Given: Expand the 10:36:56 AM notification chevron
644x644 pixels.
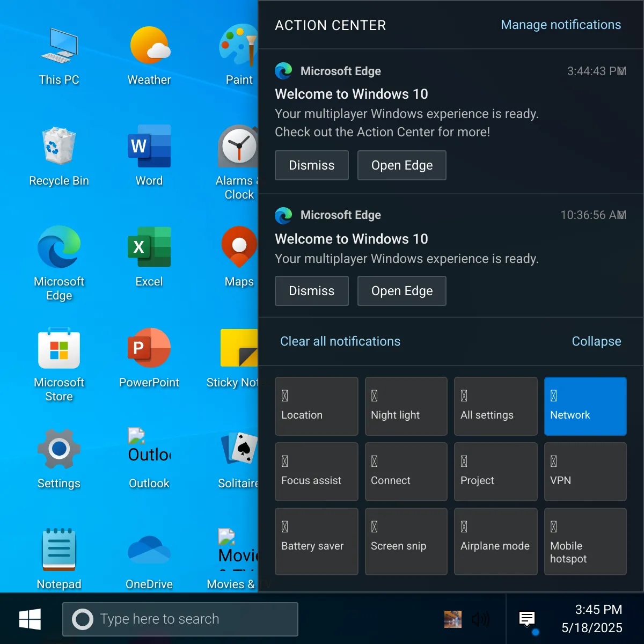Looking at the screenshot, I should [622, 215].
